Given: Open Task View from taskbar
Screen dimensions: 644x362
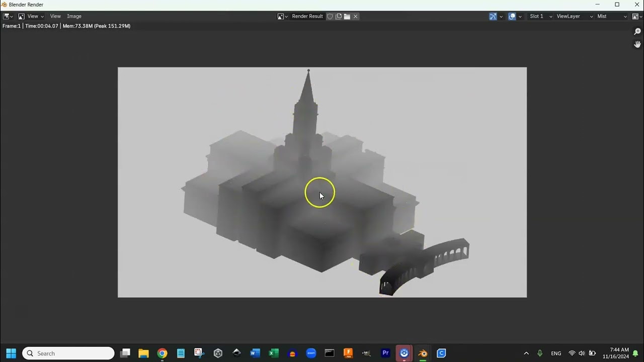Looking at the screenshot, I should coord(125,353).
